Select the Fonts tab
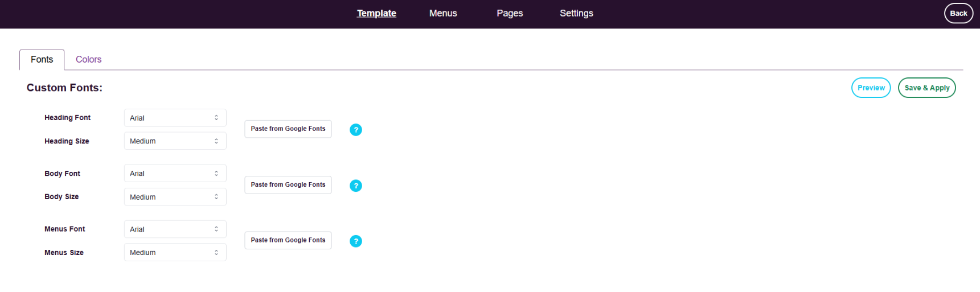980x292 pixels. click(42, 60)
